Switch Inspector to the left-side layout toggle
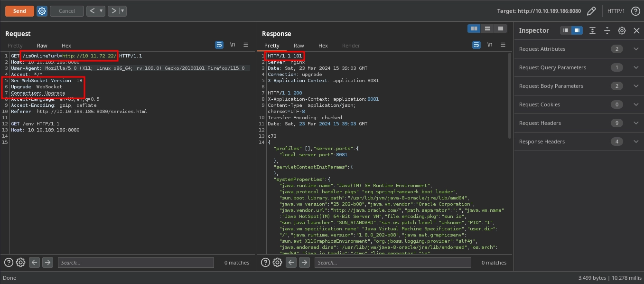Viewport: 644px width, 284px height. tap(565, 30)
